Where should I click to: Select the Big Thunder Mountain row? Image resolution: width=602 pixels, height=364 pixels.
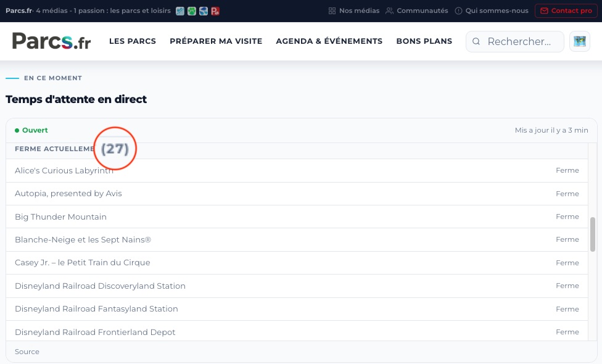297,217
